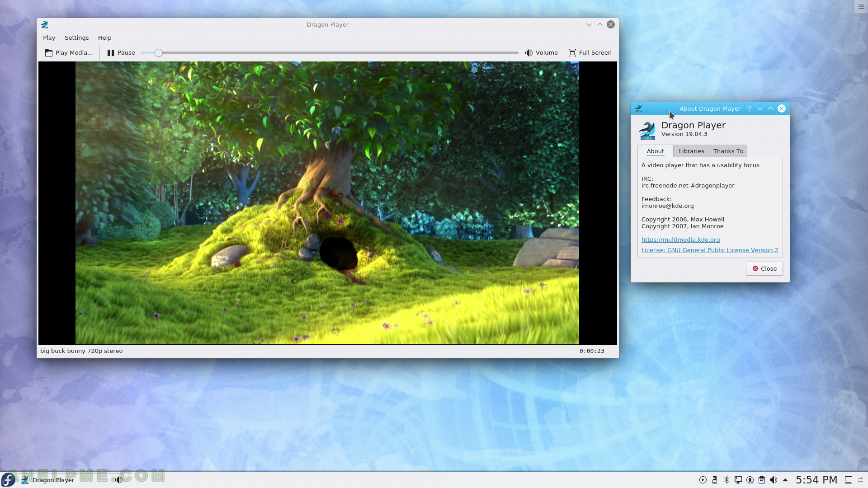The image size is (868, 488).
Task: Open removable devices tray icon
Action: 715,480
